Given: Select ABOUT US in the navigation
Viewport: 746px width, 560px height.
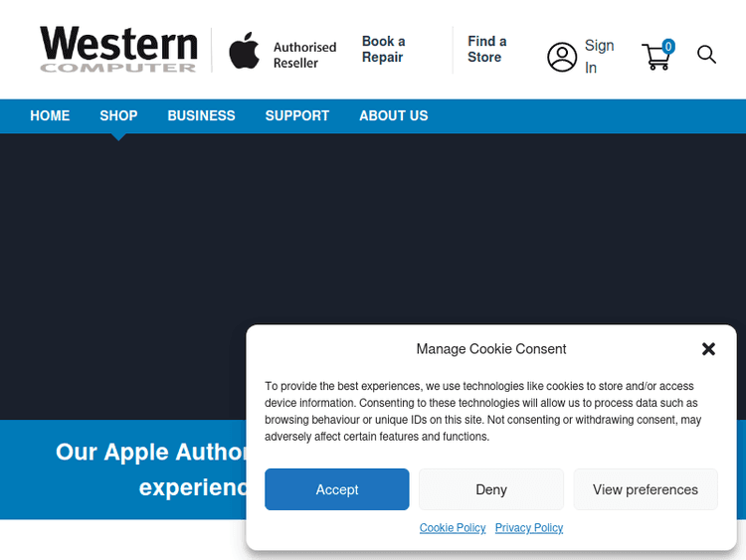Looking at the screenshot, I should (393, 116).
